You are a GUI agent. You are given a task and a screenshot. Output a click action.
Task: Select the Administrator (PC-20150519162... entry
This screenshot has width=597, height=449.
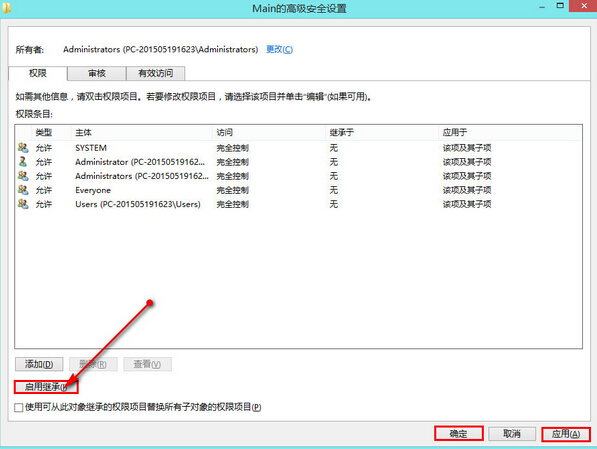pyautogui.click(x=298, y=162)
